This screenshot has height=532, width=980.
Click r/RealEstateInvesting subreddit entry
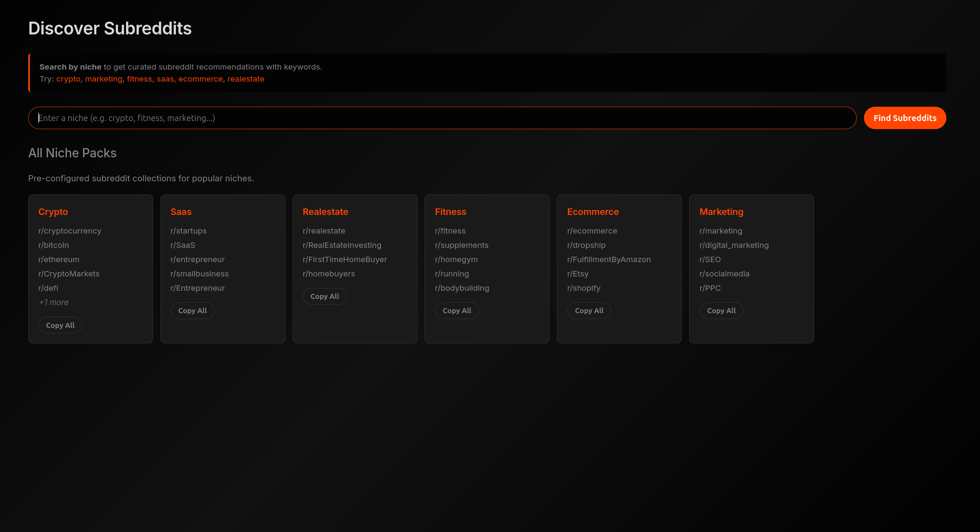342,245
